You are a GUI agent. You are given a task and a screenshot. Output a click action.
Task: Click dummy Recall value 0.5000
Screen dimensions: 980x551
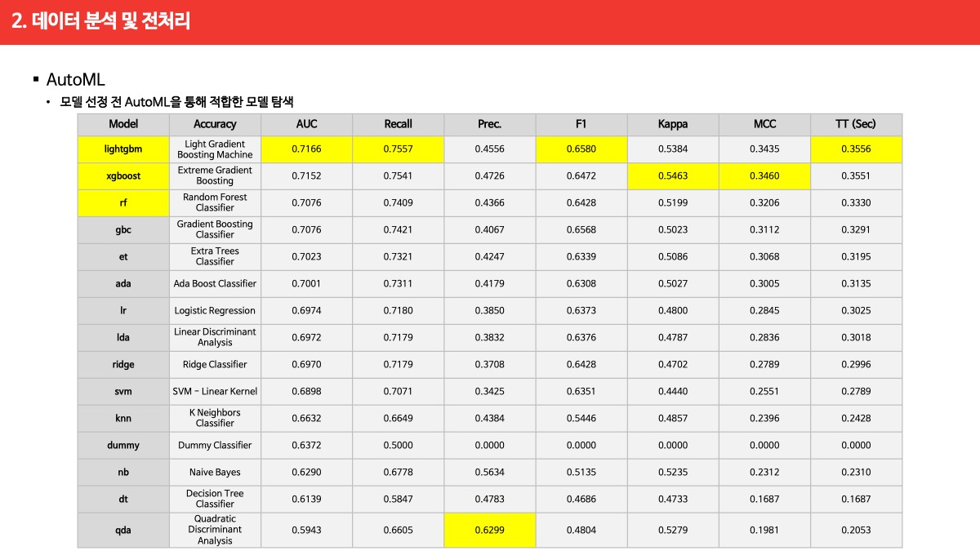pos(398,445)
